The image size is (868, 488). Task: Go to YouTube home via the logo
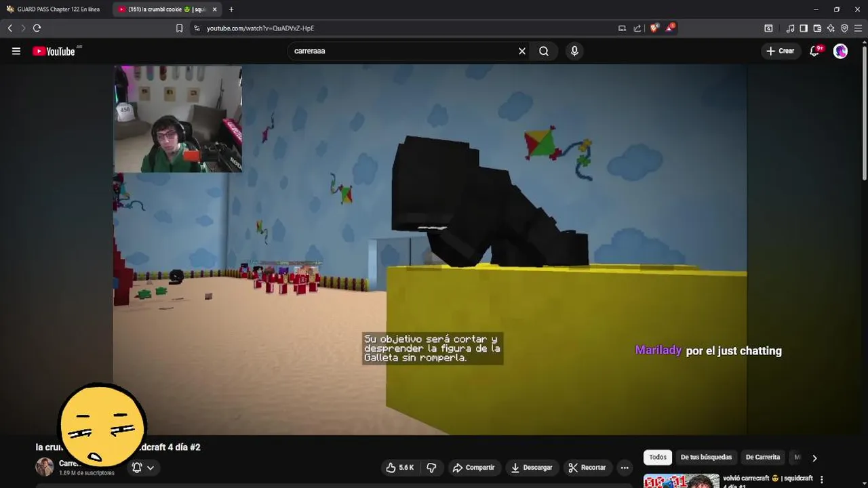54,51
